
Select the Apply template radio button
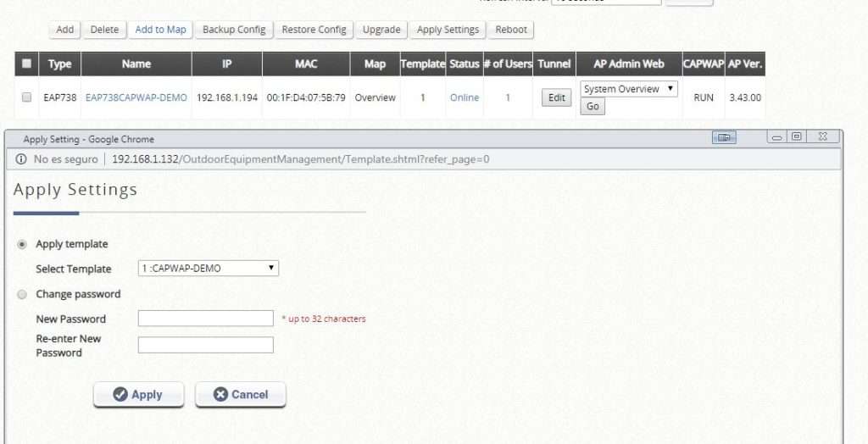[22, 244]
